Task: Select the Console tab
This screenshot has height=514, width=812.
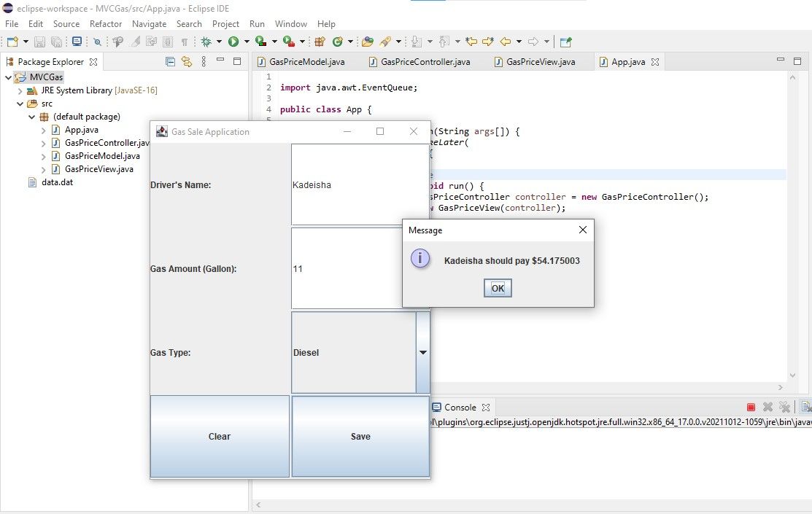Action: pos(460,407)
